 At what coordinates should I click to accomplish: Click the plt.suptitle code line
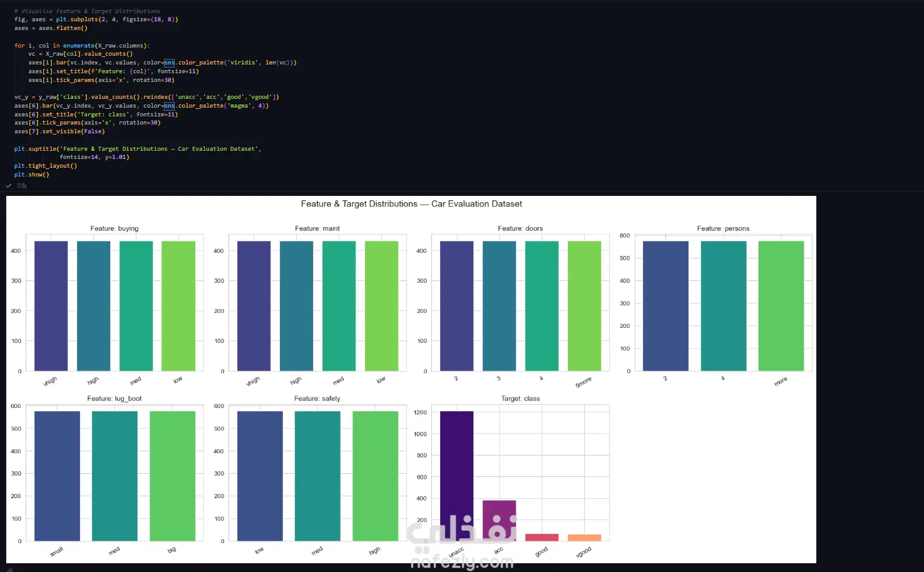point(138,149)
